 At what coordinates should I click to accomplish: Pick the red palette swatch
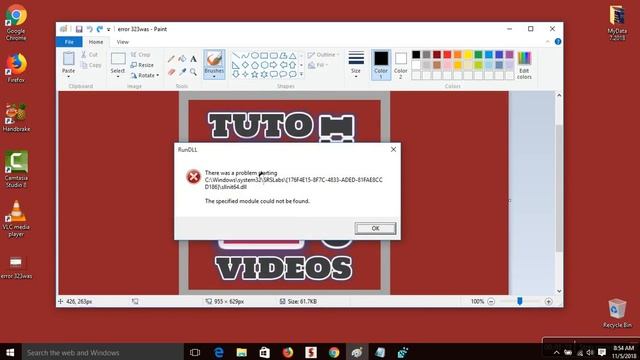447,54
